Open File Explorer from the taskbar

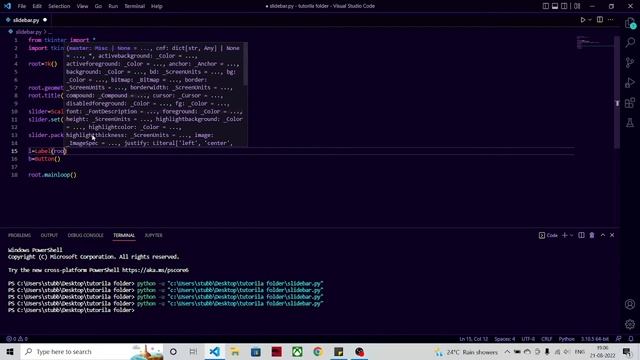tap(235, 351)
